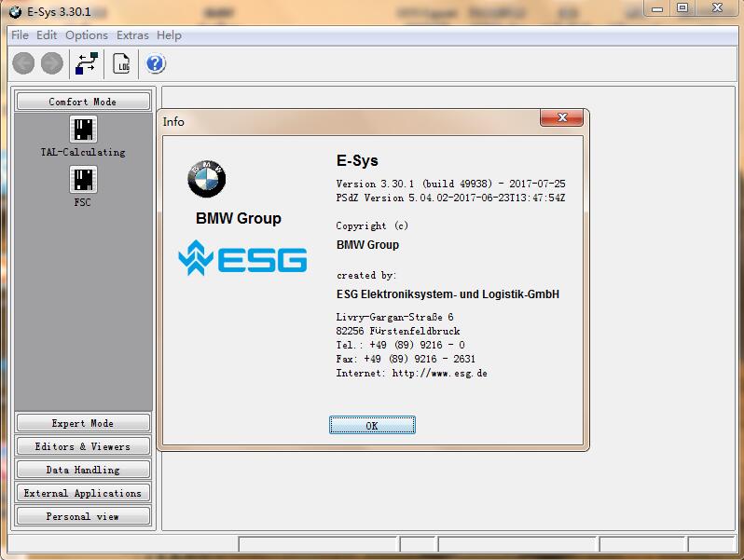Maximize the E-Sys main window
This screenshot has width=744, height=560.
click(x=682, y=8)
